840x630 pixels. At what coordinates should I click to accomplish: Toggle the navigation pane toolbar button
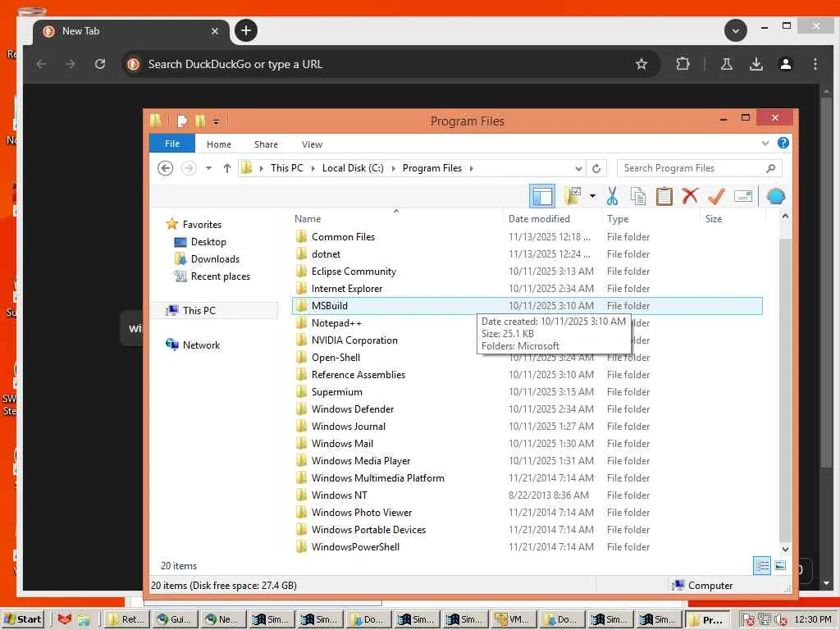tap(541, 196)
